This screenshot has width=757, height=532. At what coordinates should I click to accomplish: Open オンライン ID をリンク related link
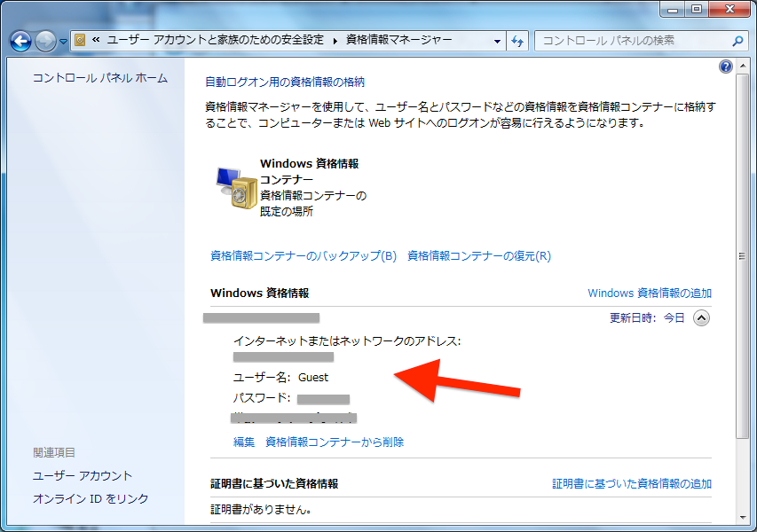coord(91,498)
